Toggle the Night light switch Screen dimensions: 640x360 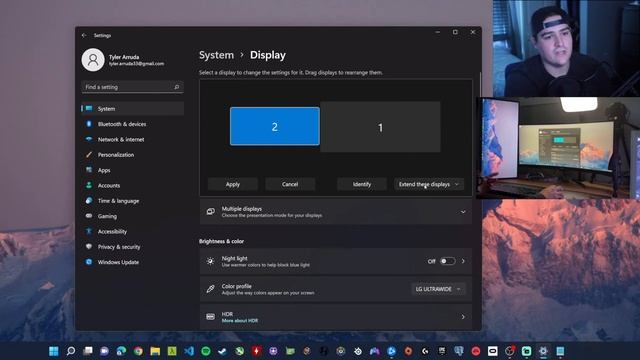(x=447, y=261)
